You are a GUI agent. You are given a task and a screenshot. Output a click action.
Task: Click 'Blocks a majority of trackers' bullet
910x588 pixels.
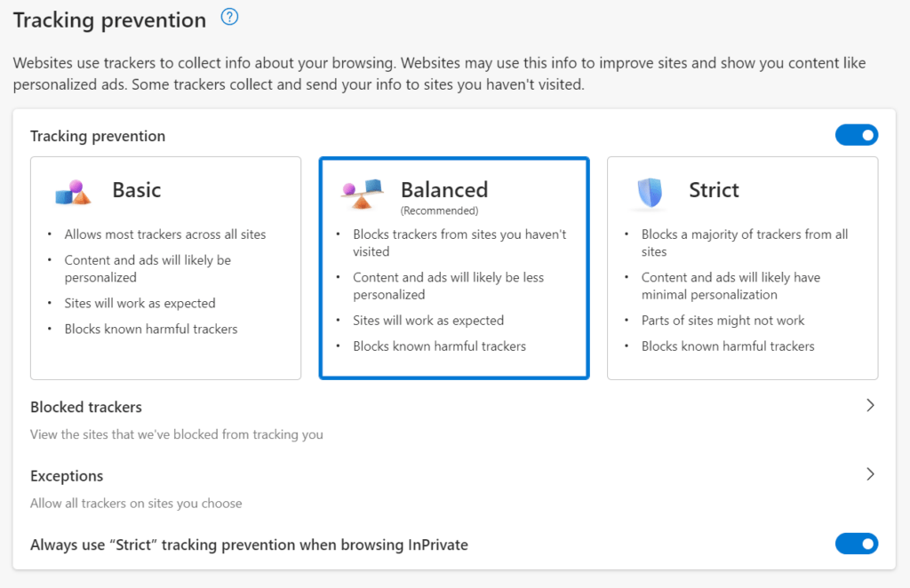pyautogui.click(x=745, y=243)
